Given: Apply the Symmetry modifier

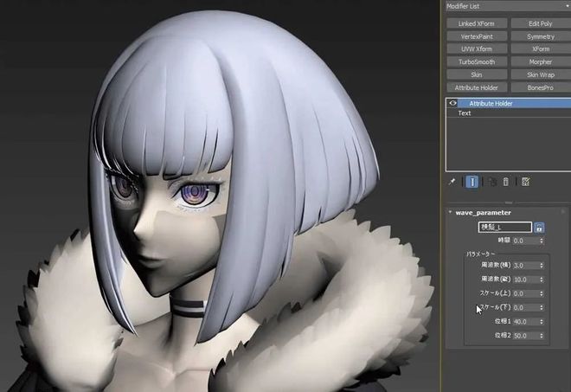Looking at the screenshot, I should pos(541,36).
